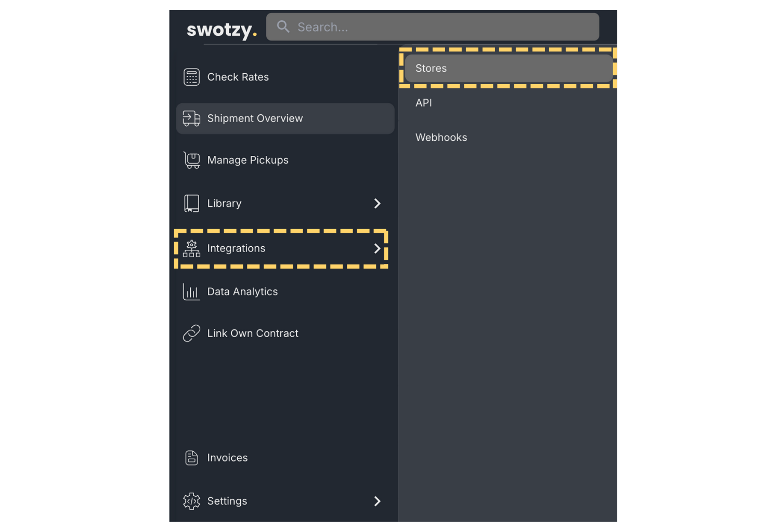Expand the Library submenu chevron
Image resolution: width=780 pixels, height=532 pixels.
click(378, 203)
